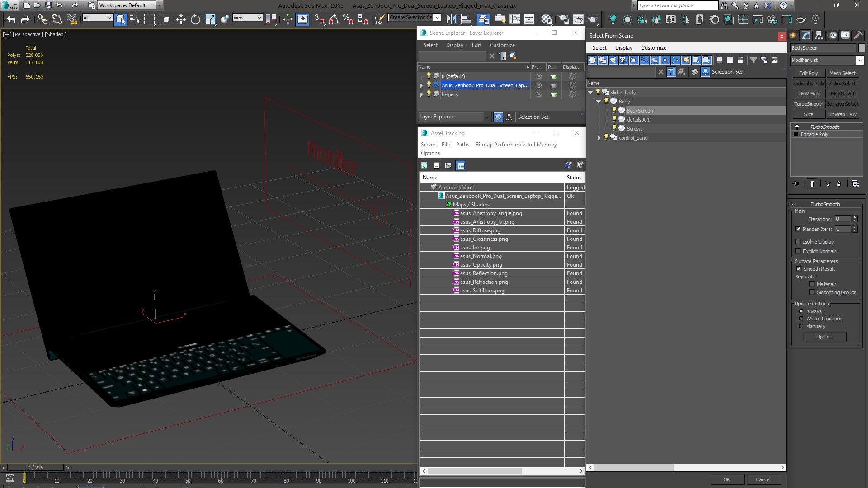Click Unwrap UVW modifier button
Image resolution: width=868 pixels, height=488 pixels.
click(842, 114)
